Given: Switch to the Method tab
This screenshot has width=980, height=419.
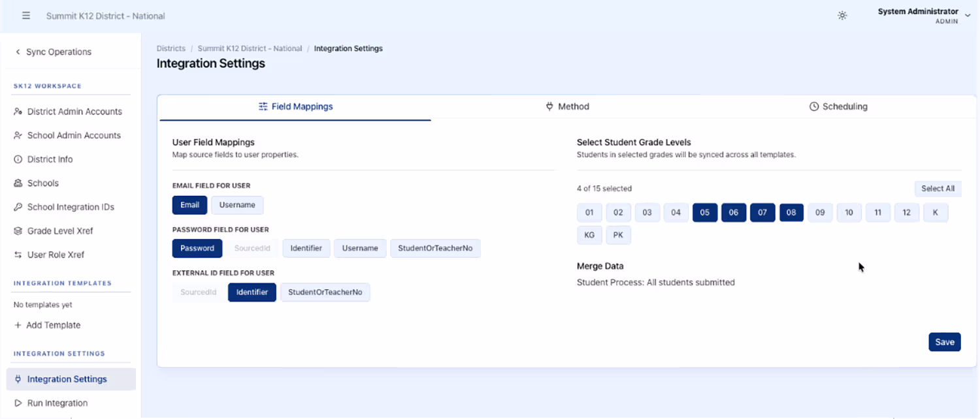Looking at the screenshot, I should pos(567,107).
